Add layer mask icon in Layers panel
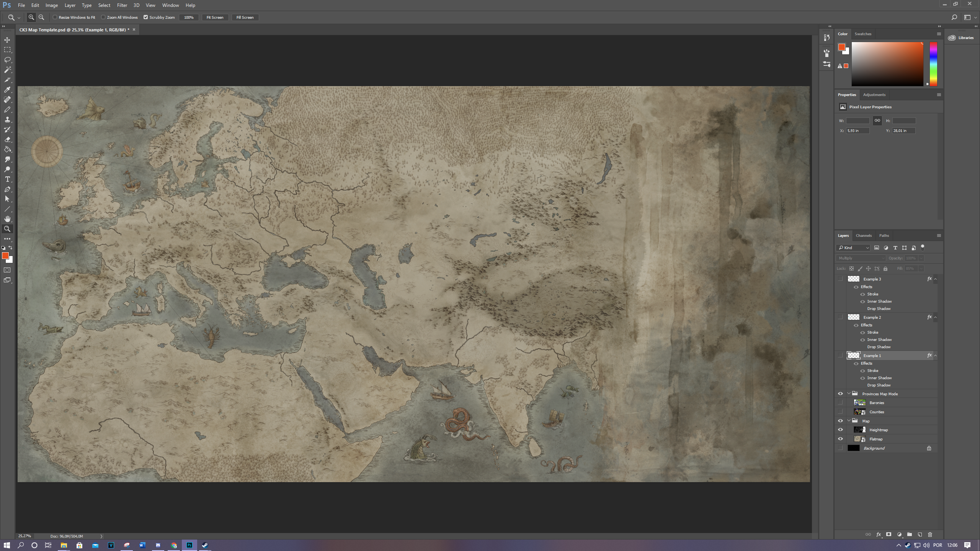 point(889,535)
